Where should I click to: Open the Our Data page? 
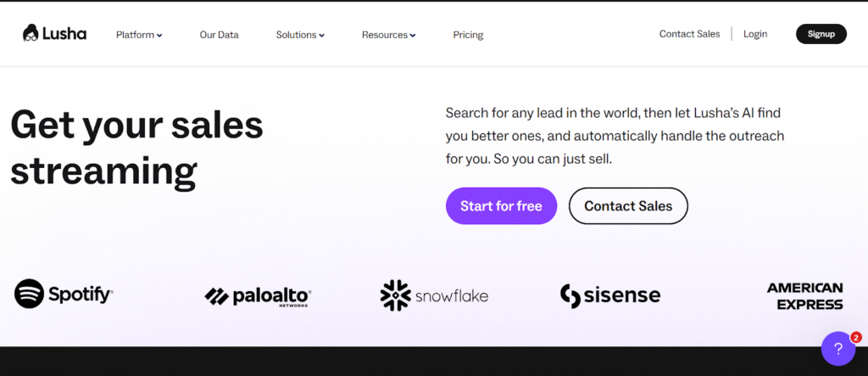click(x=219, y=35)
